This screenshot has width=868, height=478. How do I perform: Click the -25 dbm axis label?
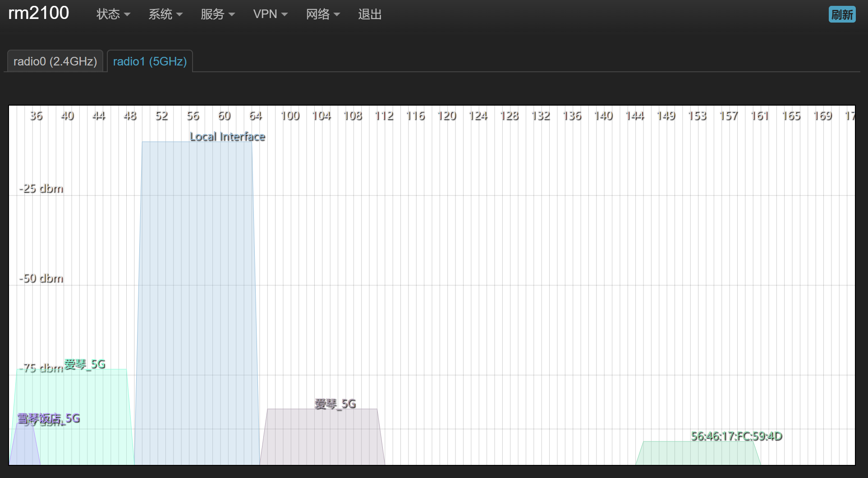(41, 189)
